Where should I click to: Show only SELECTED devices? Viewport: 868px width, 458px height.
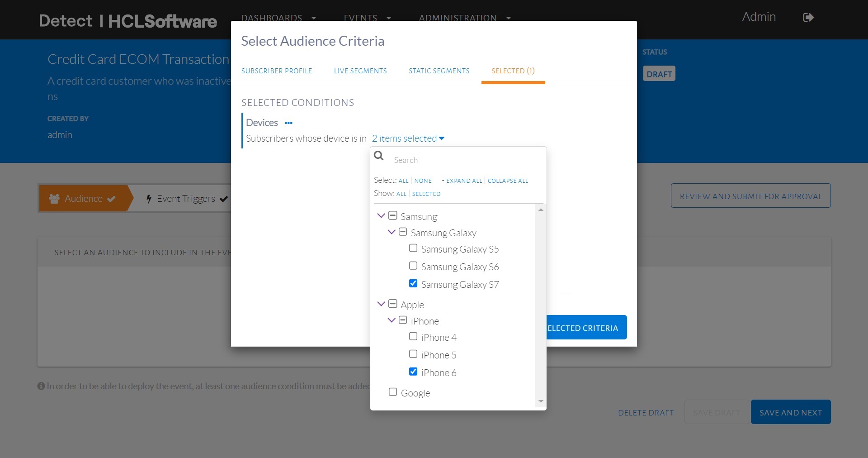click(426, 194)
